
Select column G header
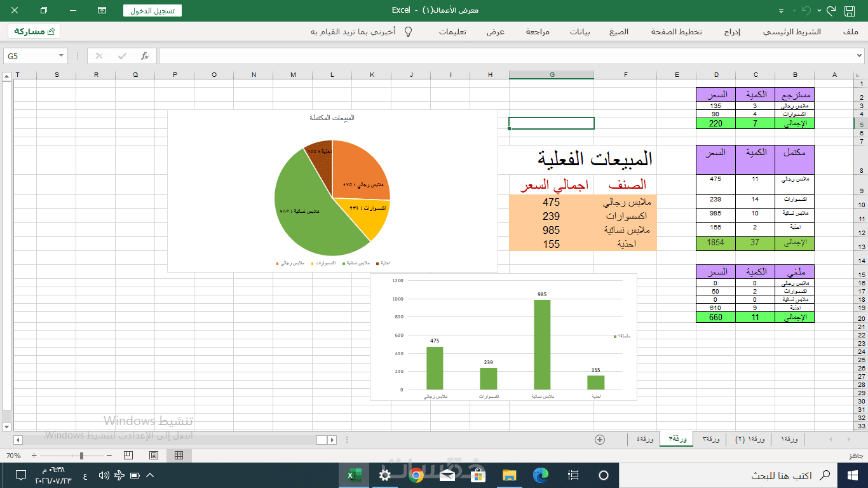click(x=552, y=75)
